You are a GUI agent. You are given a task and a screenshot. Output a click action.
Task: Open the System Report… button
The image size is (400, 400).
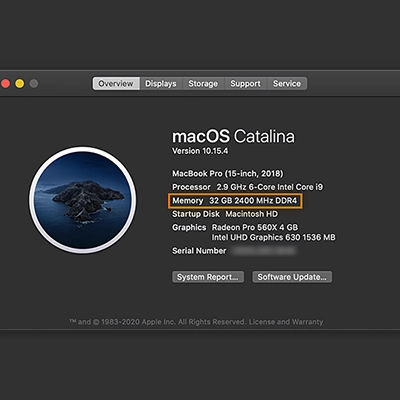(208, 277)
